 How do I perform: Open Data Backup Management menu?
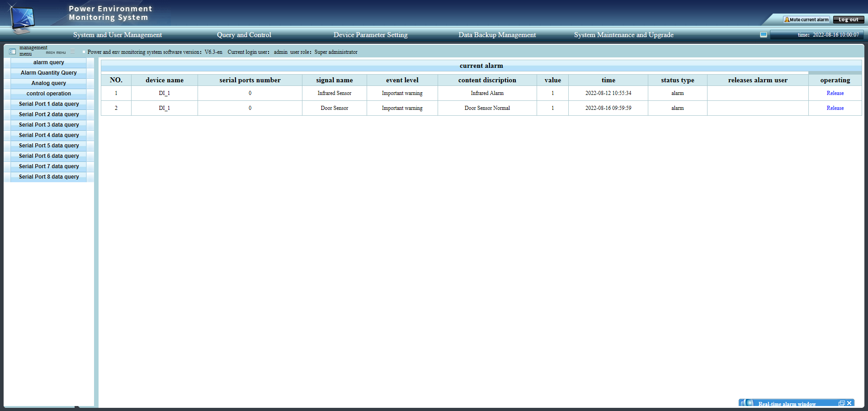pyautogui.click(x=497, y=35)
